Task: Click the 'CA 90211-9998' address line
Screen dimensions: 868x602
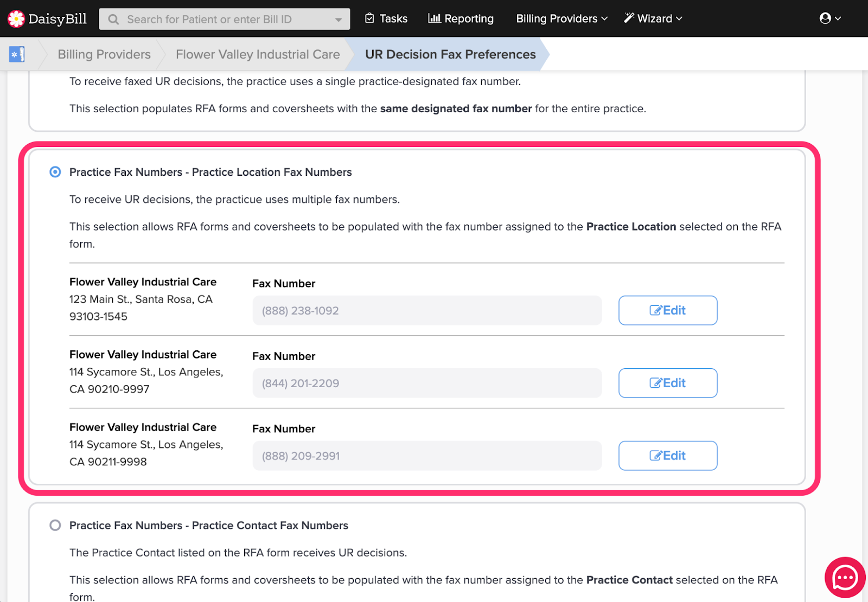Action: pyautogui.click(x=108, y=462)
